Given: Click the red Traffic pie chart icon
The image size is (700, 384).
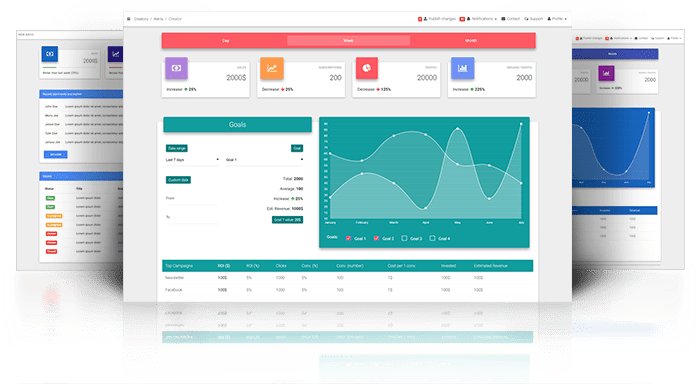Looking at the screenshot, I should point(367,68).
